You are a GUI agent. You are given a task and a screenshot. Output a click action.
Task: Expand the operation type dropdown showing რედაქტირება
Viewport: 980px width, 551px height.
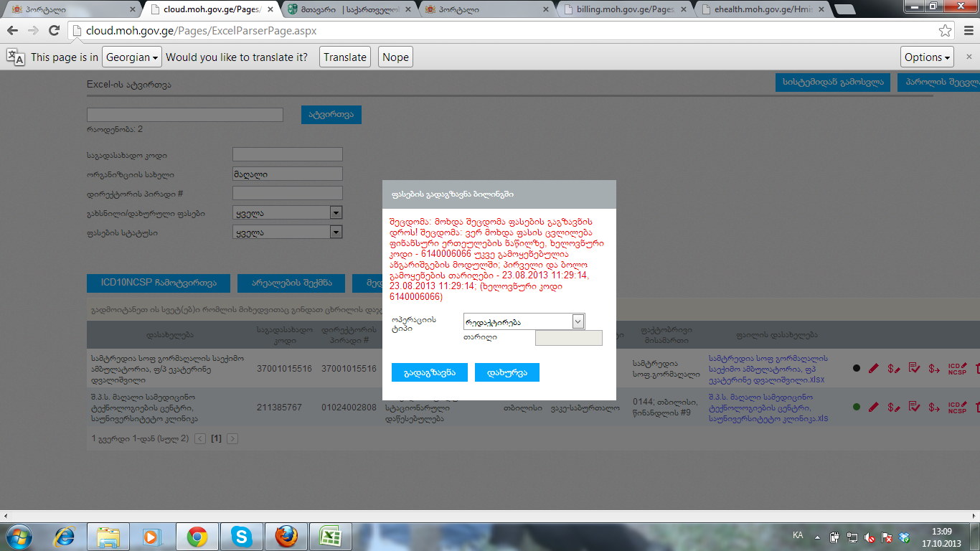pos(578,322)
